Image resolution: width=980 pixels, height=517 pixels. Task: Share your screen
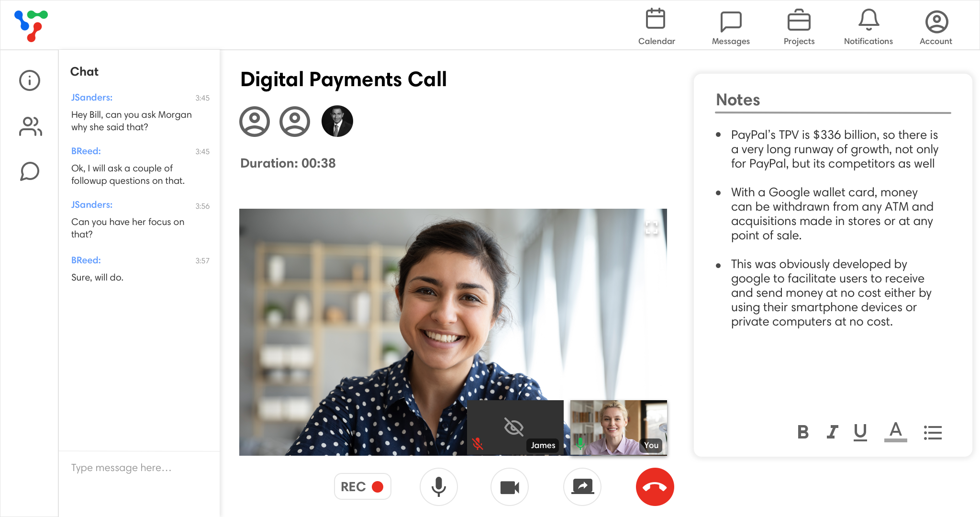click(582, 487)
